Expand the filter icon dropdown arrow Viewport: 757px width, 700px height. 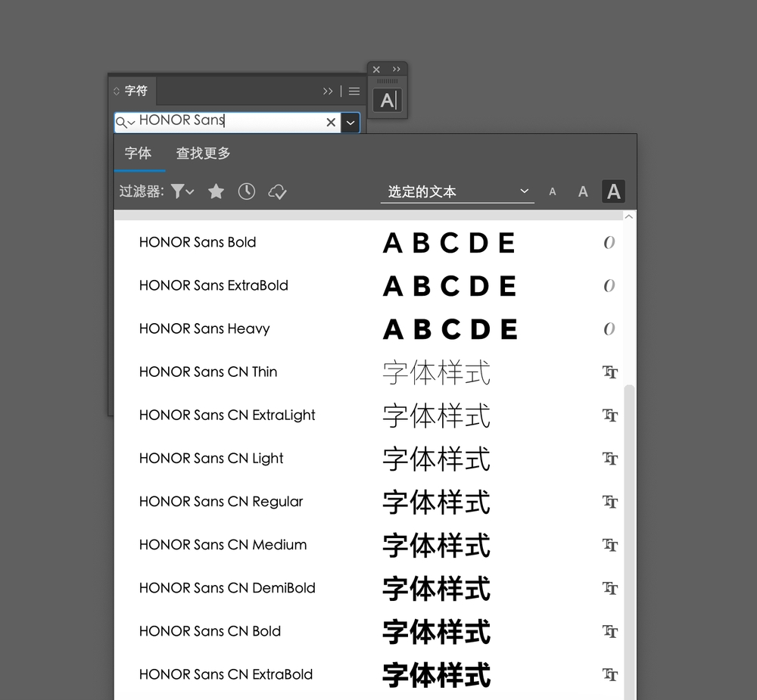[x=188, y=191]
